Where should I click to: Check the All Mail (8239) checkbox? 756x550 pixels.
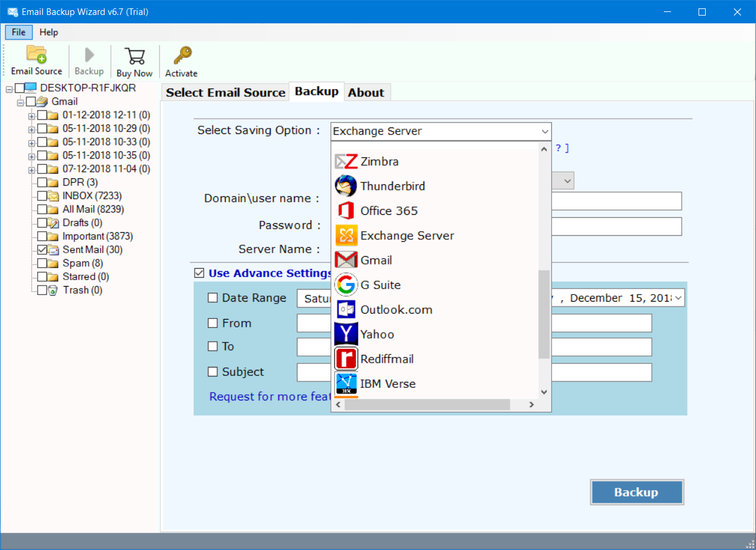[42, 209]
